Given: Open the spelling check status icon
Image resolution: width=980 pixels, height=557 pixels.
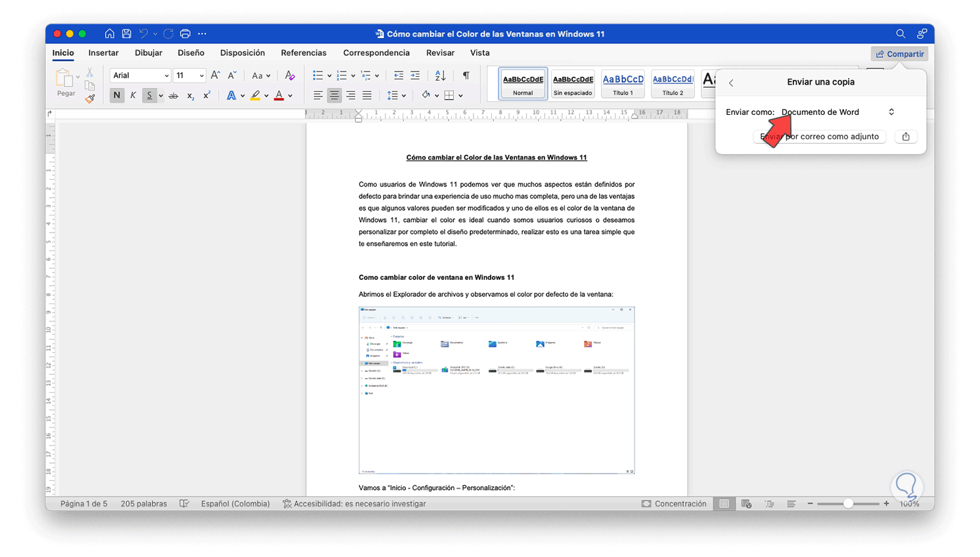Looking at the screenshot, I should (x=185, y=504).
